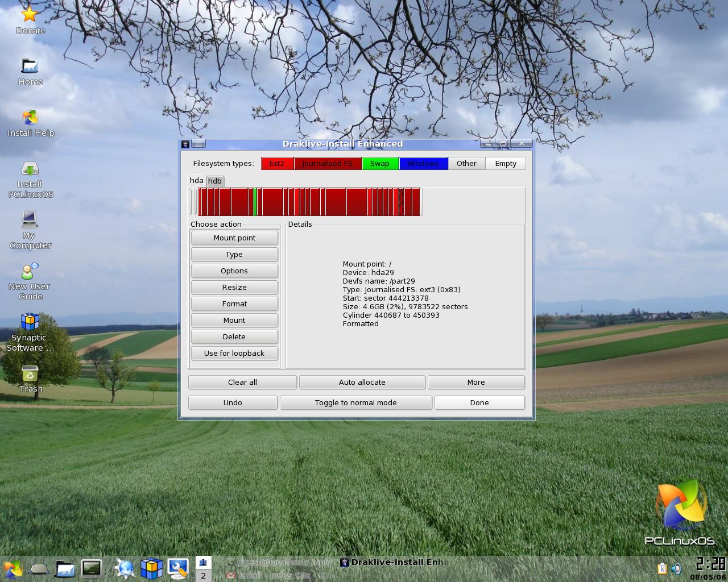The width and height of the screenshot is (728, 582).
Task: Launch the terminal icon in taskbar
Action: tap(91, 569)
